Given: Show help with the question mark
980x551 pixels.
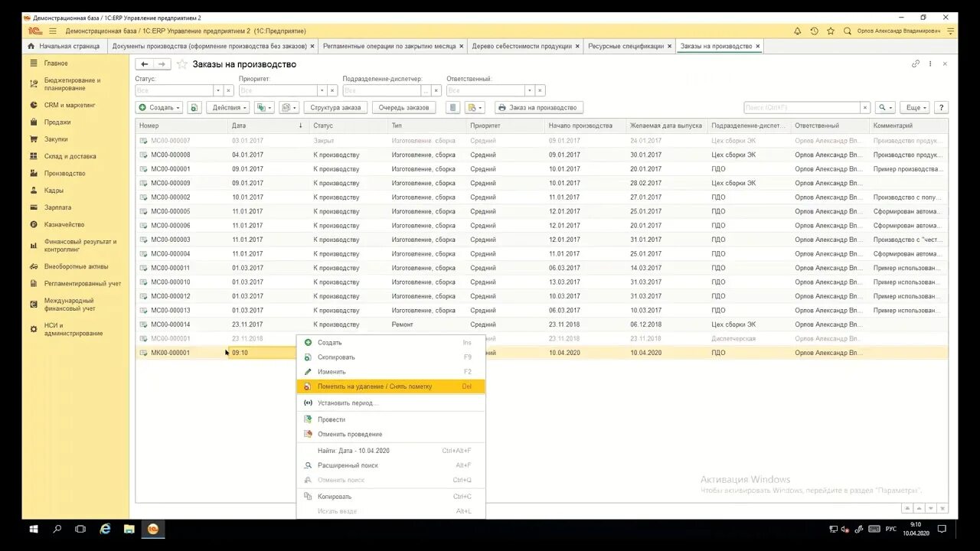Looking at the screenshot, I should click(x=942, y=108).
